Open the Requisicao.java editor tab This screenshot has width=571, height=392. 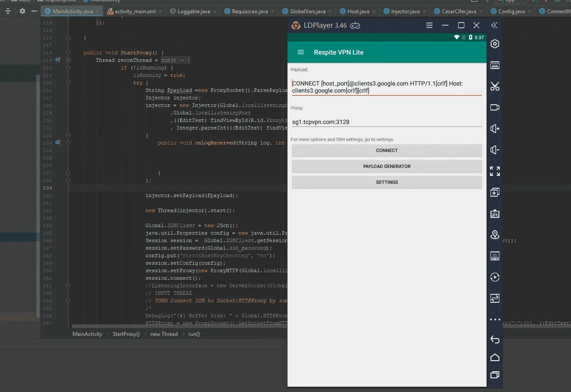[x=250, y=11]
